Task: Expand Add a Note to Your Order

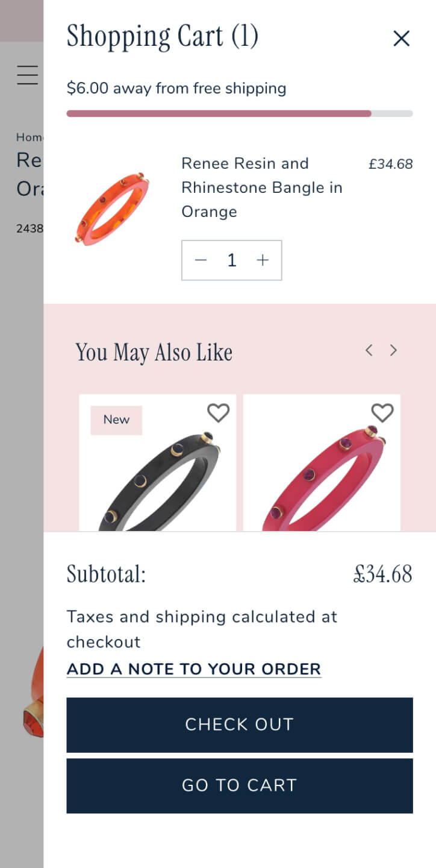Action: pyautogui.click(x=193, y=669)
